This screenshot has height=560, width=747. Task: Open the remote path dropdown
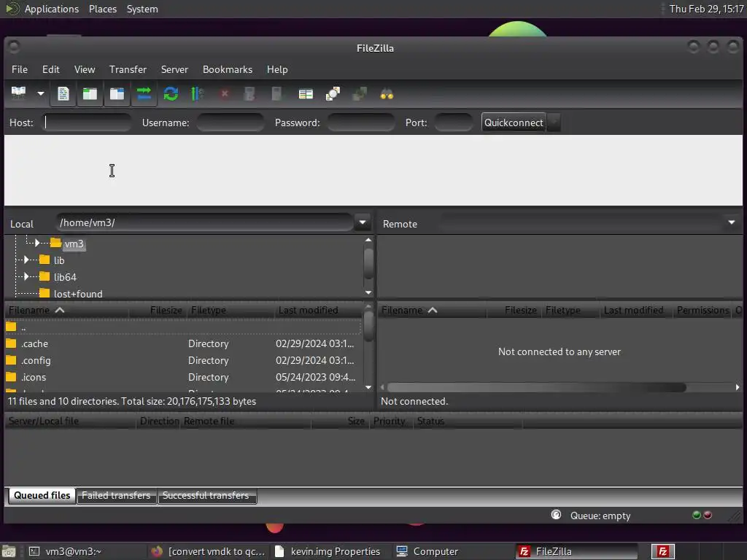[731, 222]
